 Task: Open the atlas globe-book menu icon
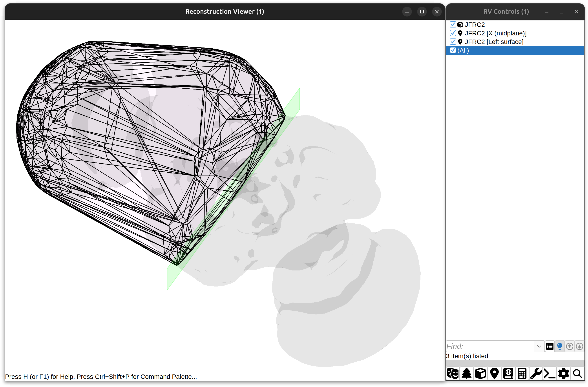tap(508, 373)
